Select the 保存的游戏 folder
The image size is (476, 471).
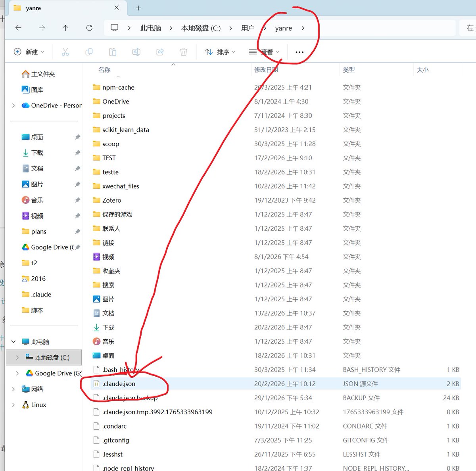(113, 214)
